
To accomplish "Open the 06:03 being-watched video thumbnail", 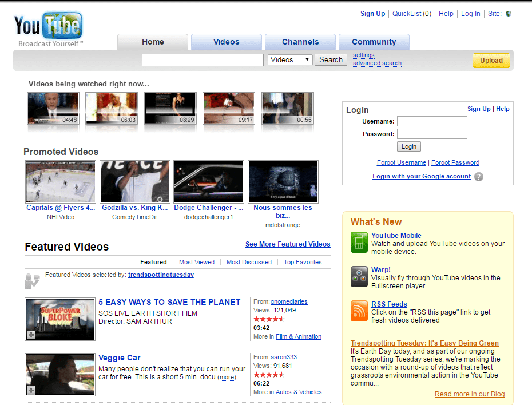I will pyautogui.click(x=112, y=108).
